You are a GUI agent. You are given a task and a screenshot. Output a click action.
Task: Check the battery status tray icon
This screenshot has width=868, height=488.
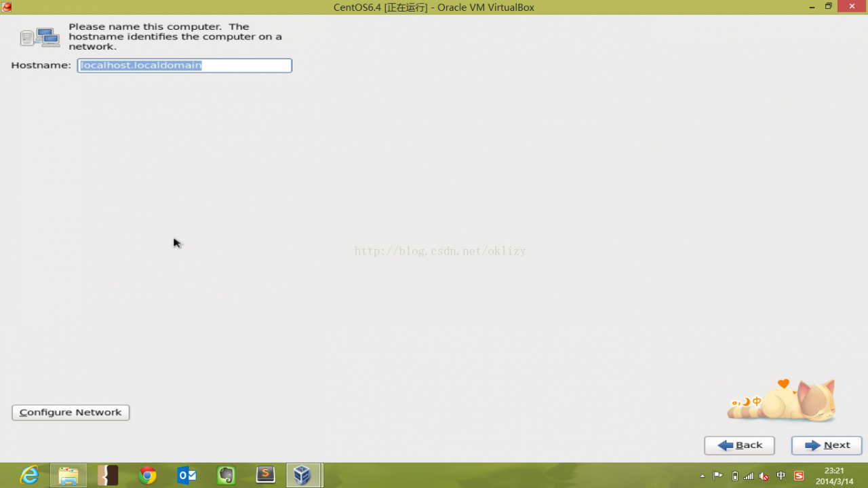pyautogui.click(x=734, y=476)
